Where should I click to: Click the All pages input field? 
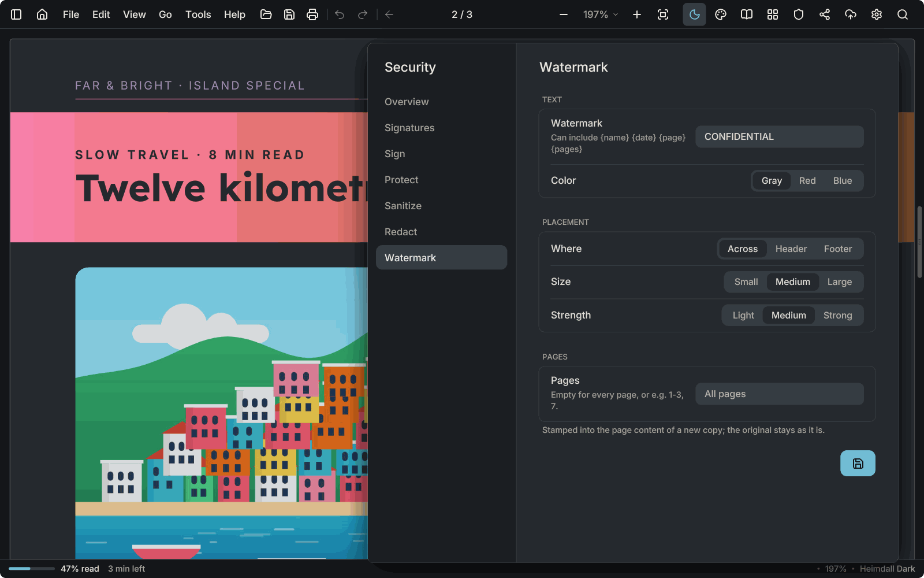click(780, 394)
